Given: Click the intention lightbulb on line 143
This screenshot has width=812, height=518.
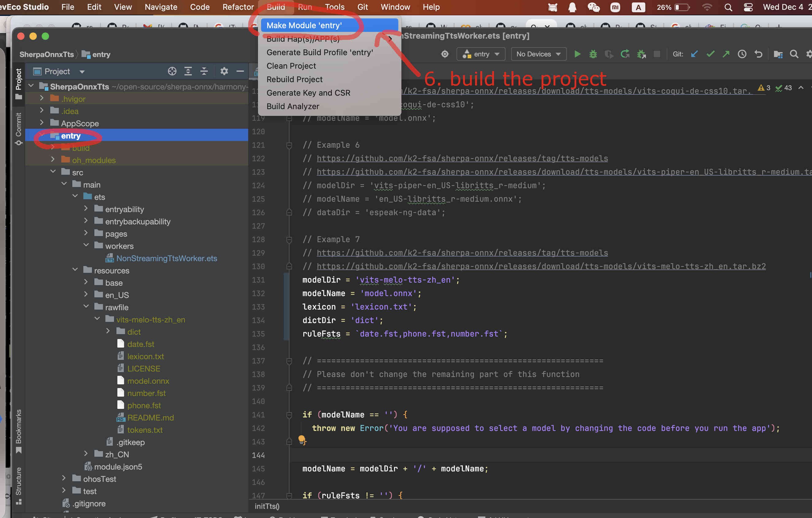Looking at the screenshot, I should (x=302, y=440).
